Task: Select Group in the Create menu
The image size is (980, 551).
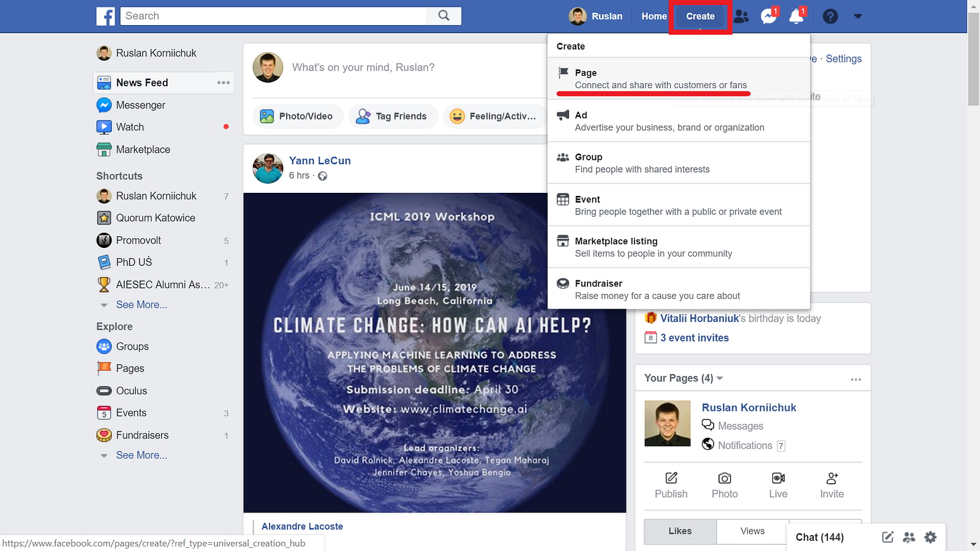Action: 679,163
